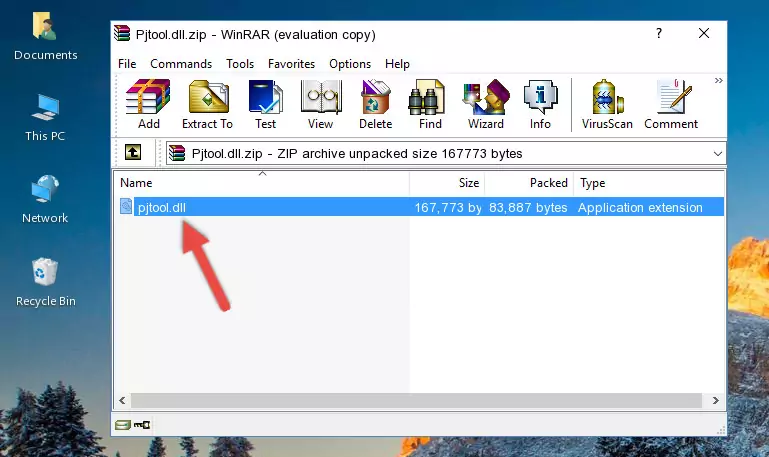
Task: Select the pjtool.dll file row
Action: (421, 207)
